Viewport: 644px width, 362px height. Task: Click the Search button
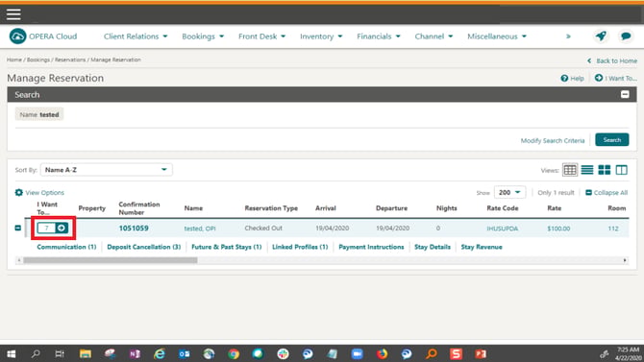(612, 140)
